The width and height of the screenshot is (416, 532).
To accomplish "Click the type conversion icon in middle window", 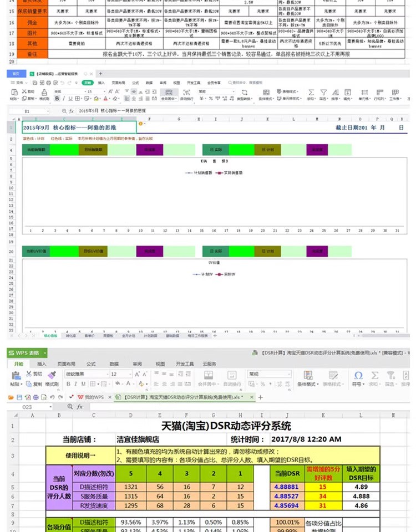I will coord(244,93).
